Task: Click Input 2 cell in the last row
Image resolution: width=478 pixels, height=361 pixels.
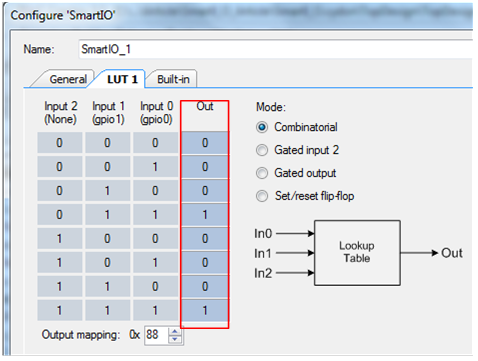Action: point(60,311)
